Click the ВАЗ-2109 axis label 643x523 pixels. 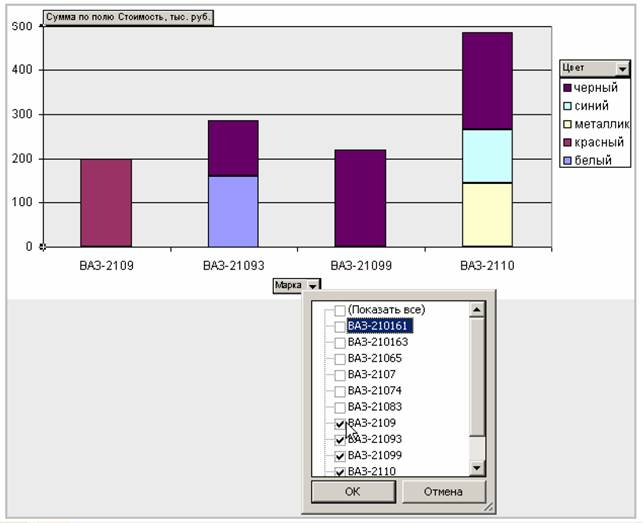pos(107,266)
